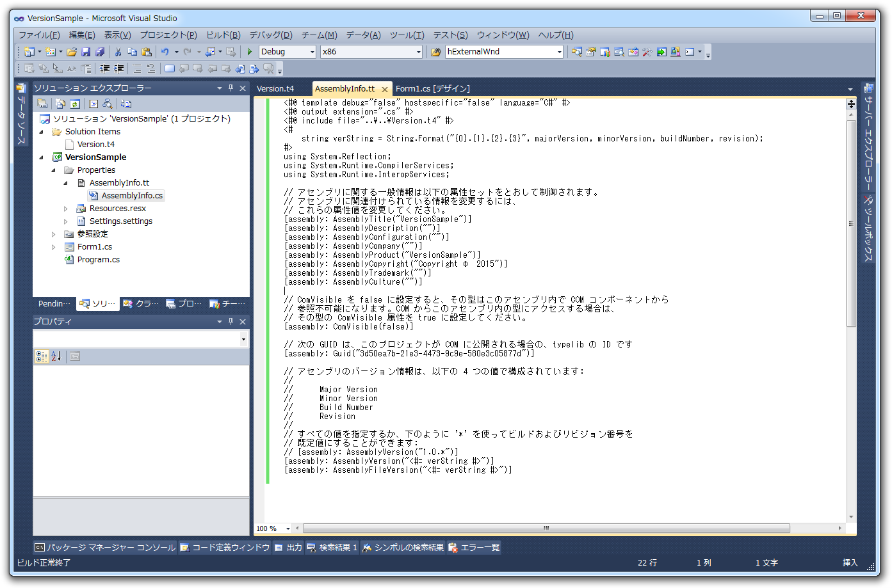Open the Toolbox hammer and wrench icon
The width and height of the screenshot is (892, 588).
point(647,52)
